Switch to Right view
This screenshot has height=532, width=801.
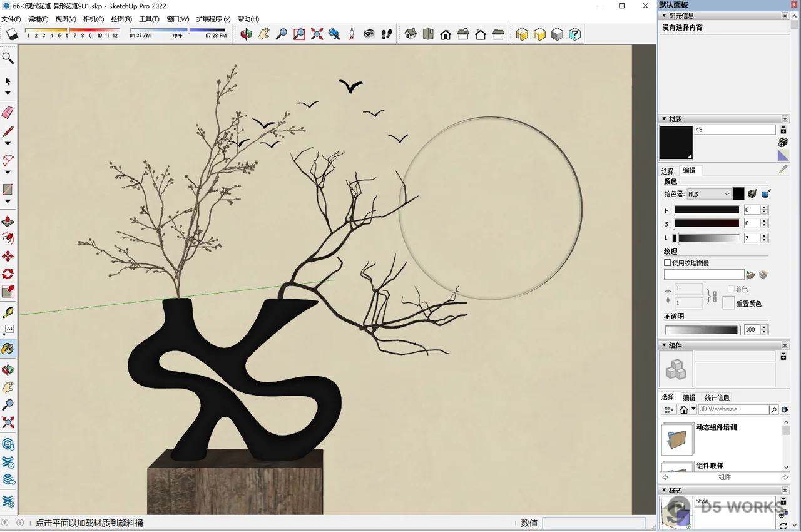pos(463,34)
